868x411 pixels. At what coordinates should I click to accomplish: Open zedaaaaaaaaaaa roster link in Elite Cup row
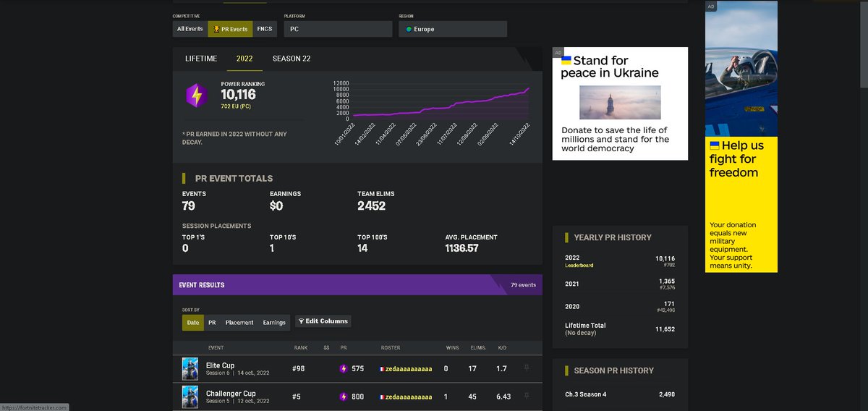pos(409,369)
